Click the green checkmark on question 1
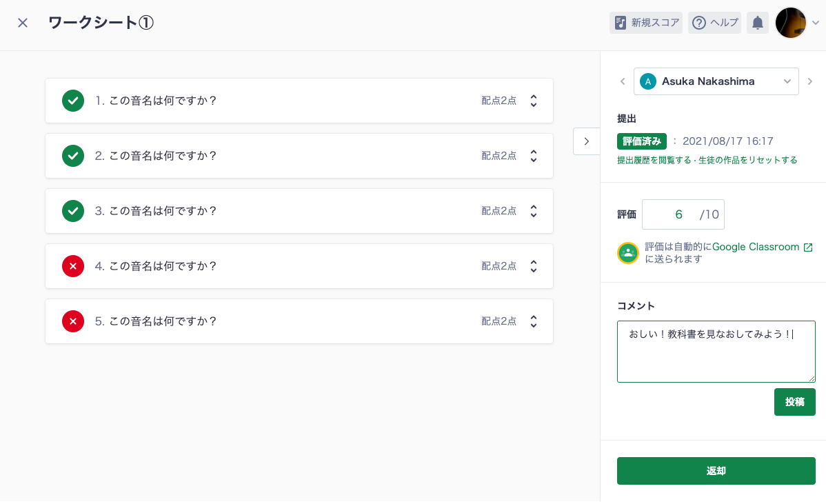 point(73,101)
